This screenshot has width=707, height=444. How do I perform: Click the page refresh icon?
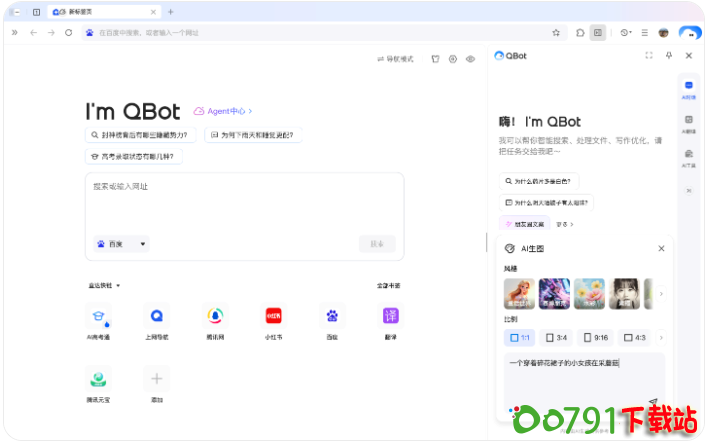pos(68,32)
